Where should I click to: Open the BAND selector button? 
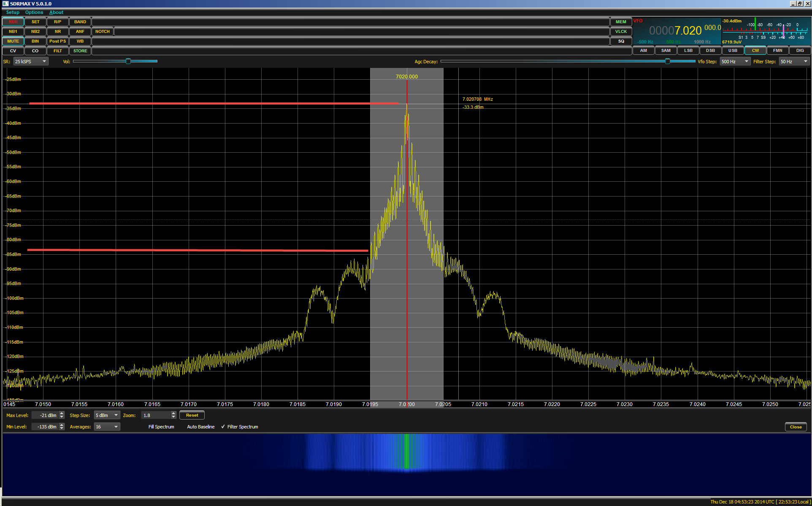[80, 22]
